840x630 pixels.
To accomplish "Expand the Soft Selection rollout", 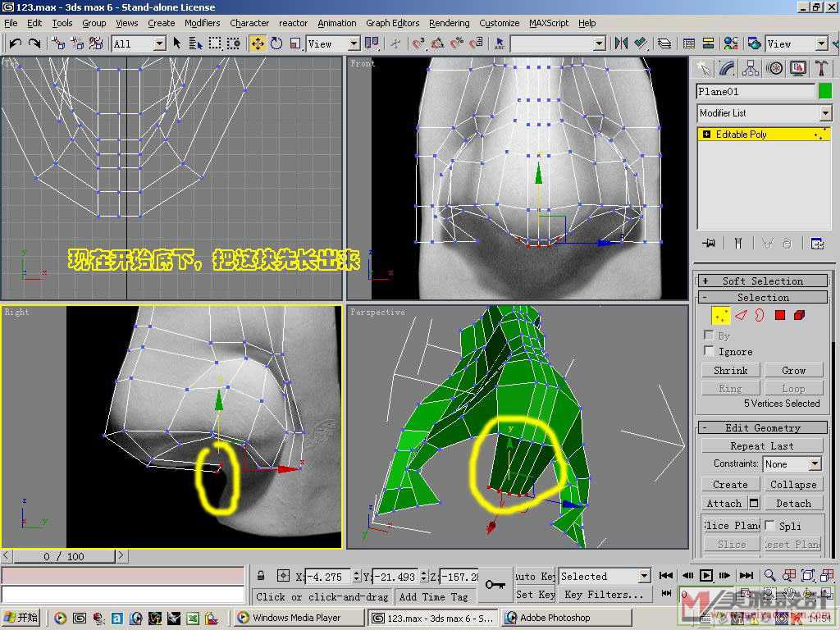I will click(763, 281).
